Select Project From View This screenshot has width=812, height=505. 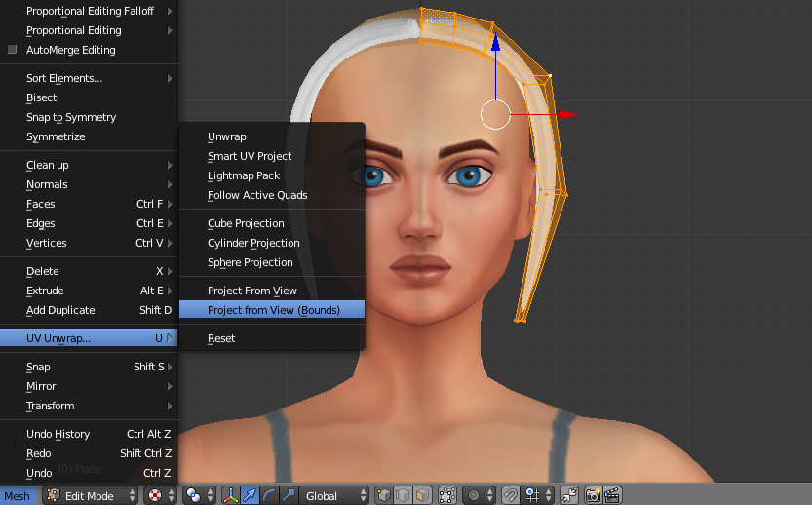pyautogui.click(x=272, y=291)
